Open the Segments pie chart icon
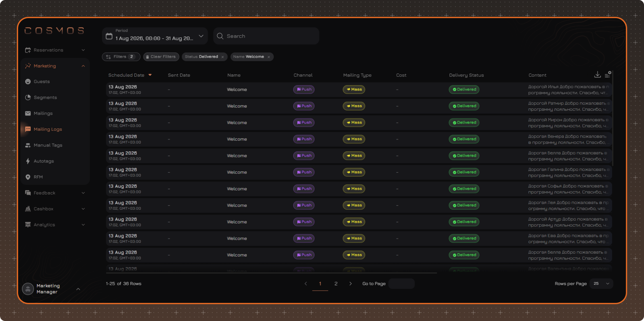 (x=28, y=97)
